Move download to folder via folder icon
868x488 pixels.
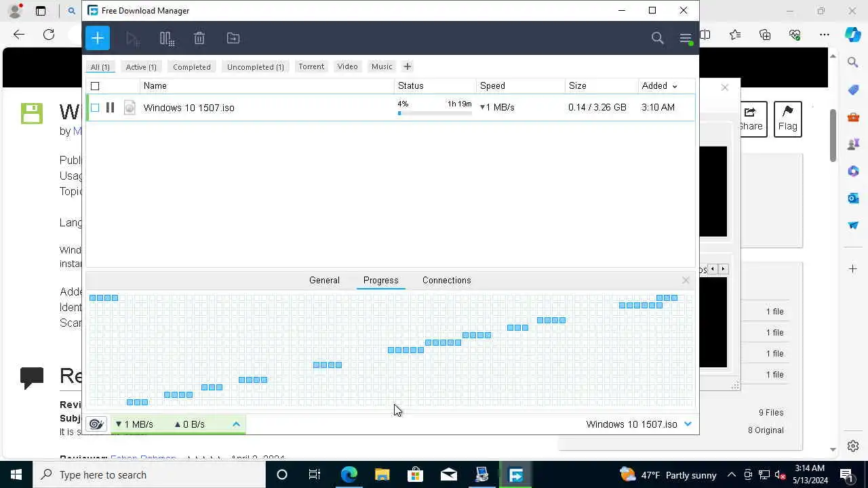click(x=233, y=39)
